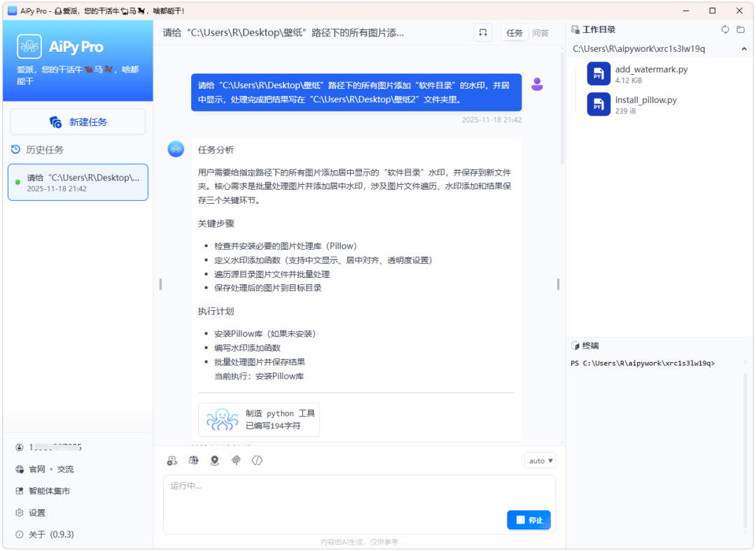Screen dimensions: 756x551
Task: Click the web search globe icon
Action: [x=193, y=461]
